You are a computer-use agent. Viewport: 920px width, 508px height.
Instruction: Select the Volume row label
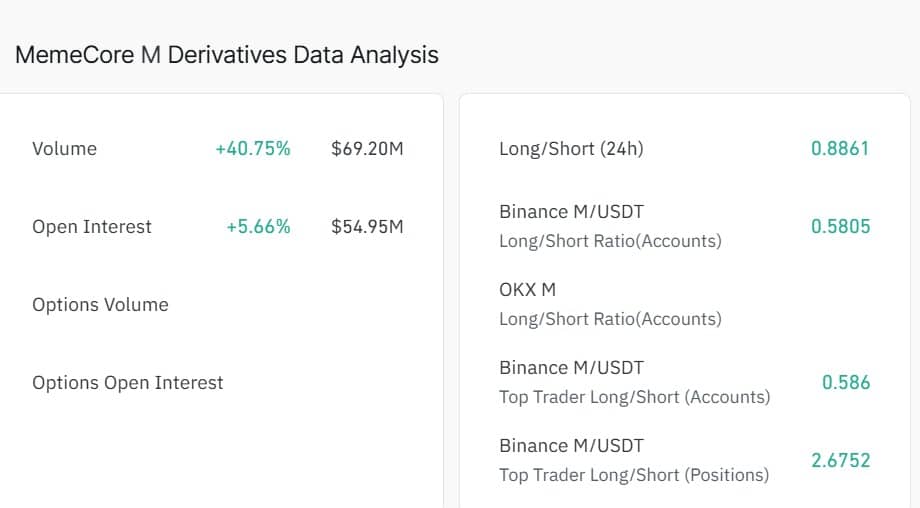tap(65, 149)
